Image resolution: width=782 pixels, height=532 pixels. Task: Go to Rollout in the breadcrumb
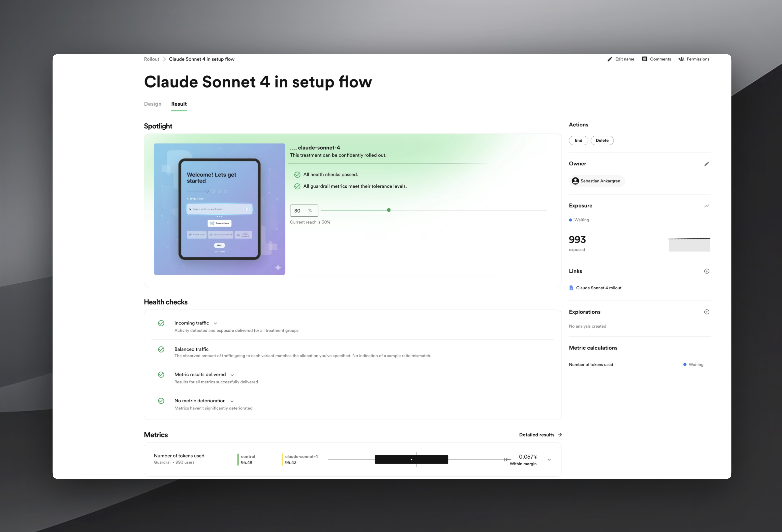(151, 59)
